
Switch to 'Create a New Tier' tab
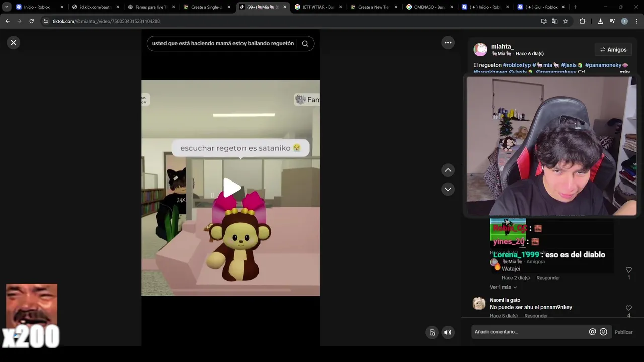(373, 7)
